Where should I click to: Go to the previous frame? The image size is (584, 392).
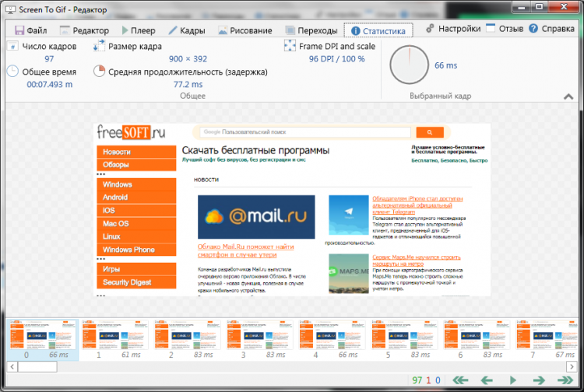(x=487, y=380)
